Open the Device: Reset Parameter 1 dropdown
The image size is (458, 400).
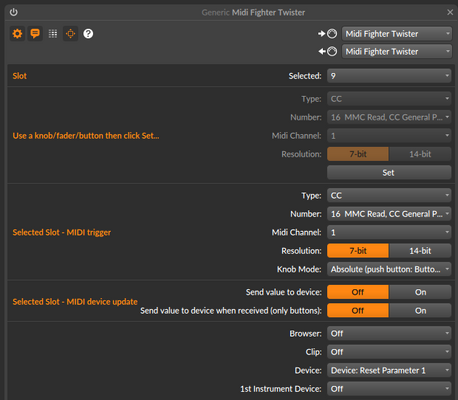click(x=389, y=370)
